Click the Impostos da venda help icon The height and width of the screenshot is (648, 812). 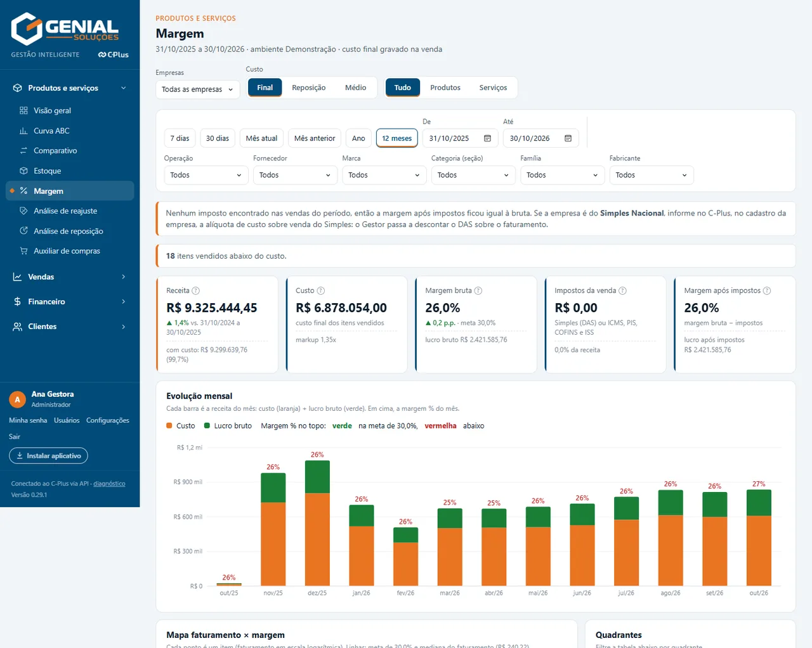(622, 290)
